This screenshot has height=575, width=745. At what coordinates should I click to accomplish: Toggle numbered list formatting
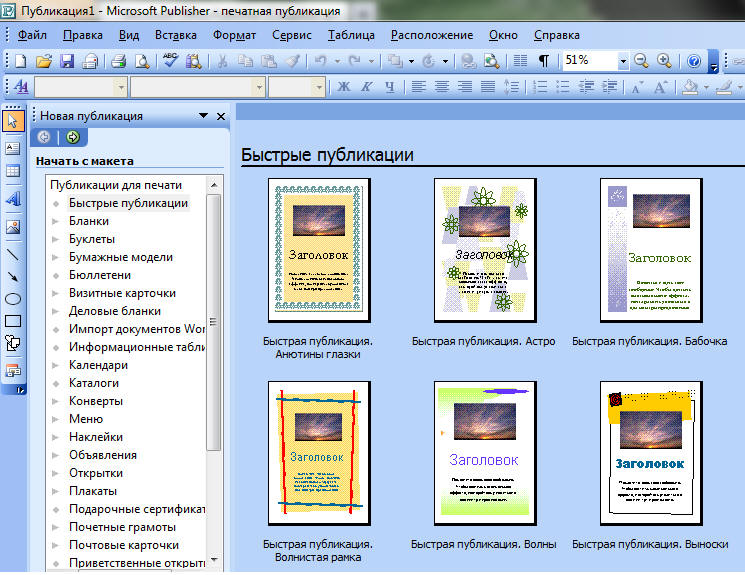pos(540,87)
